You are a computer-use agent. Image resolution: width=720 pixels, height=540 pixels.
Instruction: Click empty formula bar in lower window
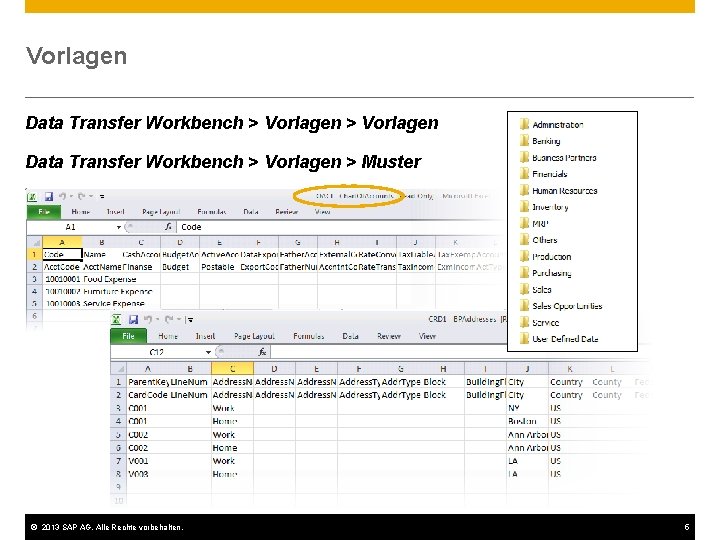tap(388, 352)
